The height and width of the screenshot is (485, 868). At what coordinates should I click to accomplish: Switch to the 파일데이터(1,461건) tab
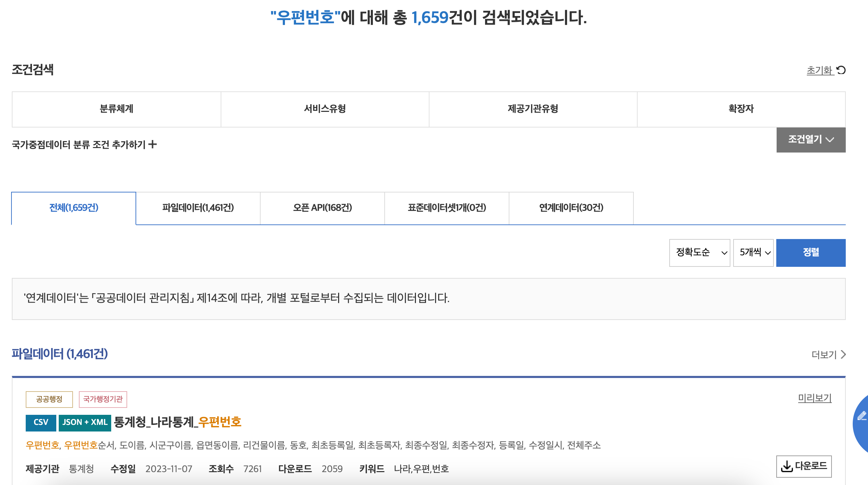pos(198,208)
